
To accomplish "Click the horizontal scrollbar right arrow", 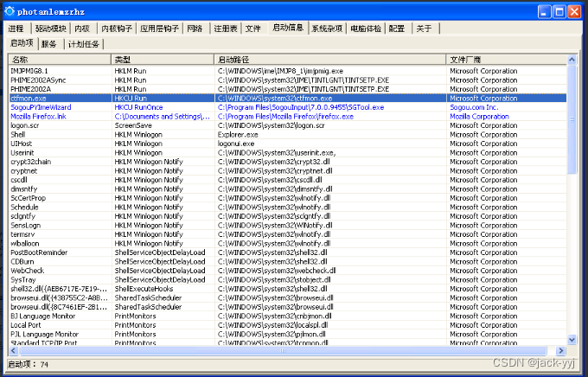I will (x=560, y=351).
